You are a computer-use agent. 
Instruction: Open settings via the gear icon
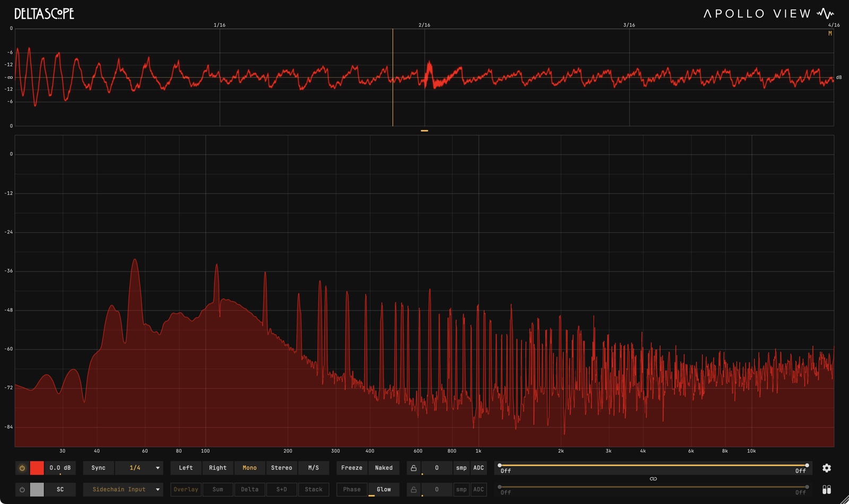(827, 468)
